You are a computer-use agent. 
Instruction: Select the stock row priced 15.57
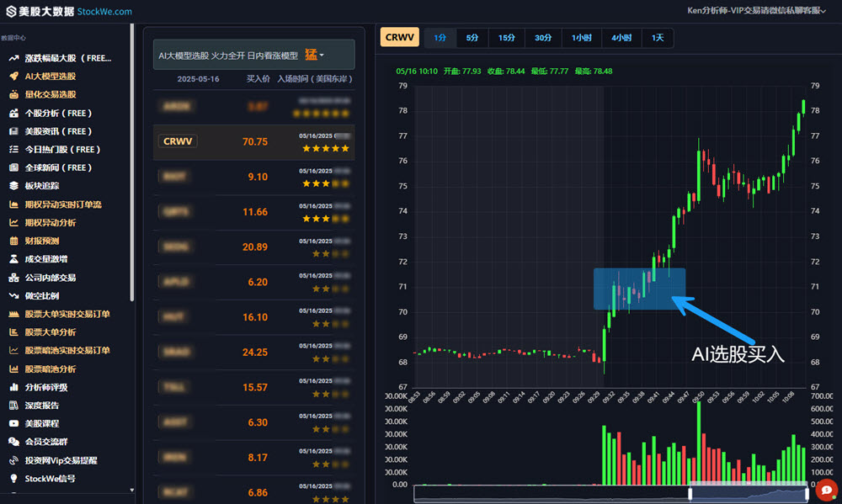coord(254,388)
